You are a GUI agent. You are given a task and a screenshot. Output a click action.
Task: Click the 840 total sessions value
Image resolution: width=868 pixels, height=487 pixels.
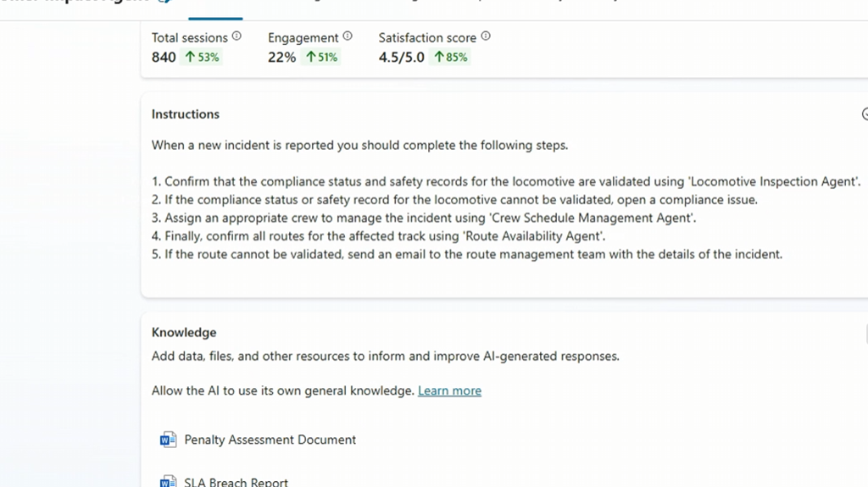click(164, 58)
